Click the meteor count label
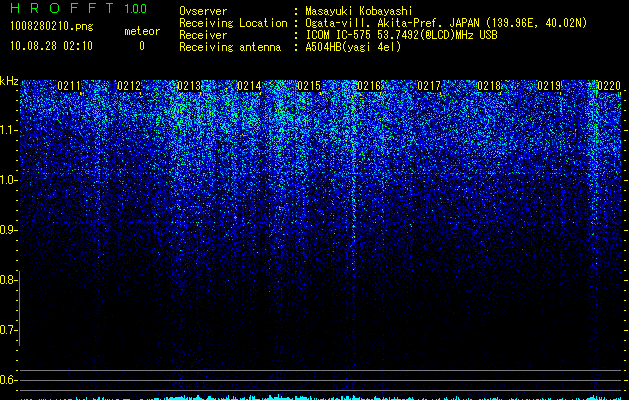Image resolution: width=629 pixels, height=400 pixels. 142,31
